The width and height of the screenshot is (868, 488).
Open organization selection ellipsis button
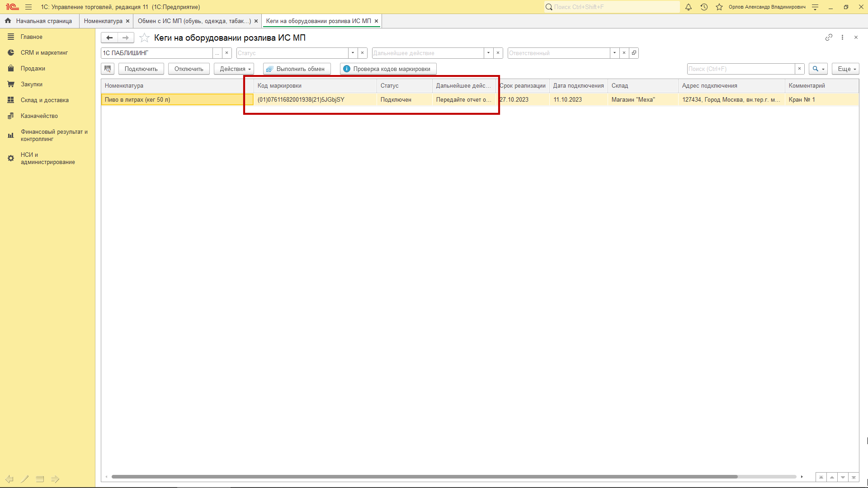point(217,53)
